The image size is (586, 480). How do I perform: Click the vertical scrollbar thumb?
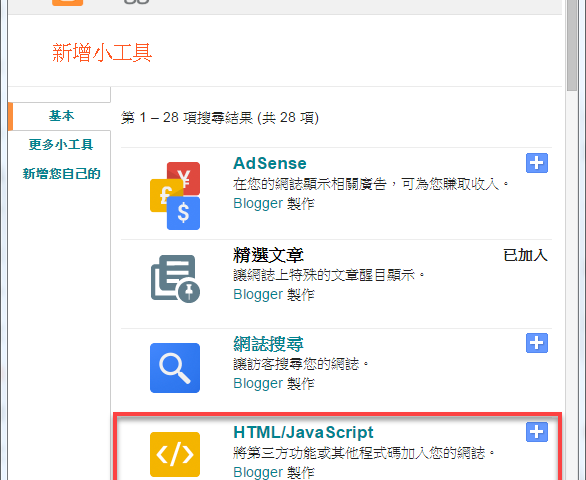(x=572, y=45)
